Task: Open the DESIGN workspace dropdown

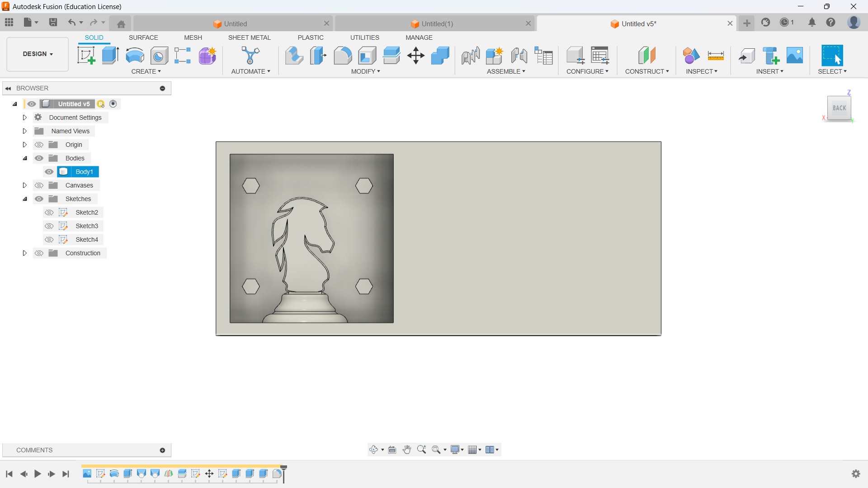Action: (38, 54)
